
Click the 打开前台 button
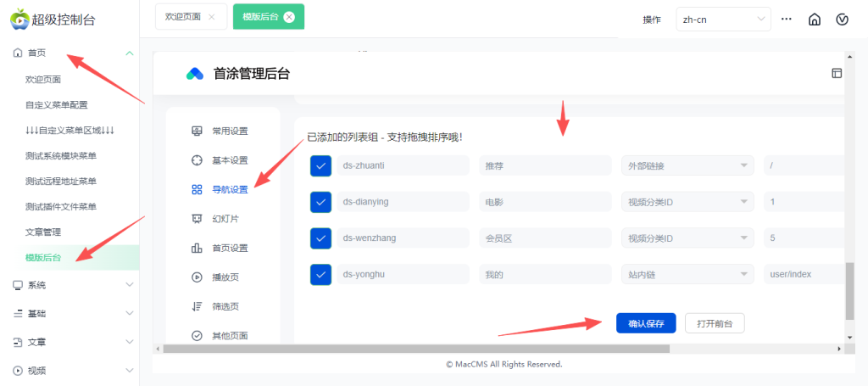(715, 323)
